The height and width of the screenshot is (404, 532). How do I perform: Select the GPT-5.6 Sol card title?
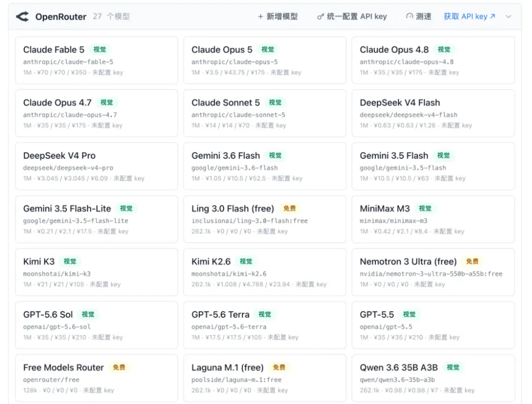tap(48, 314)
